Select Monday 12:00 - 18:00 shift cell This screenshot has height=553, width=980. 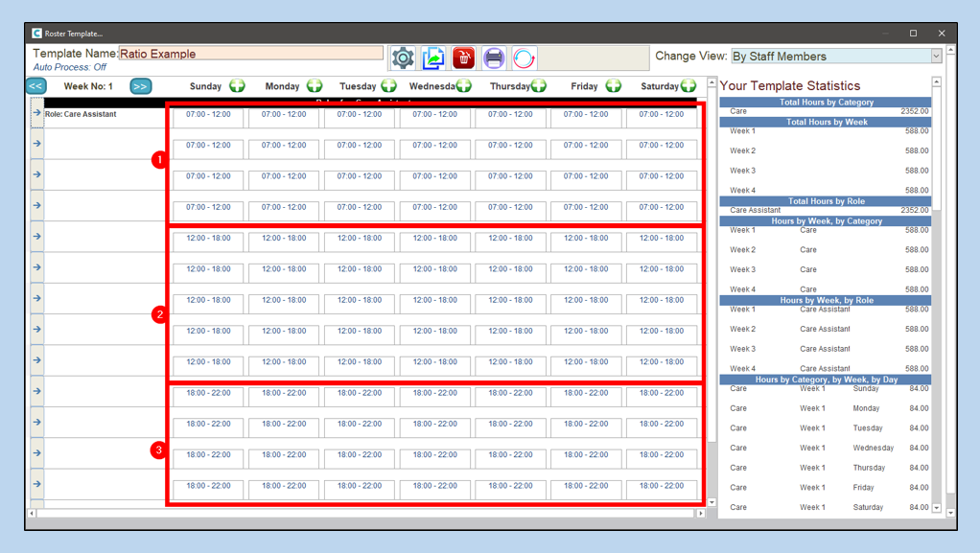click(284, 239)
